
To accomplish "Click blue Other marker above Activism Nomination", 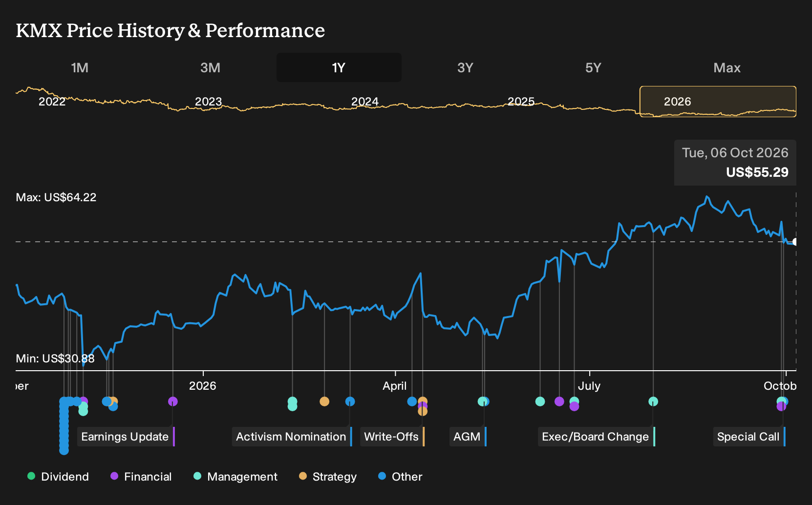I will click(350, 401).
